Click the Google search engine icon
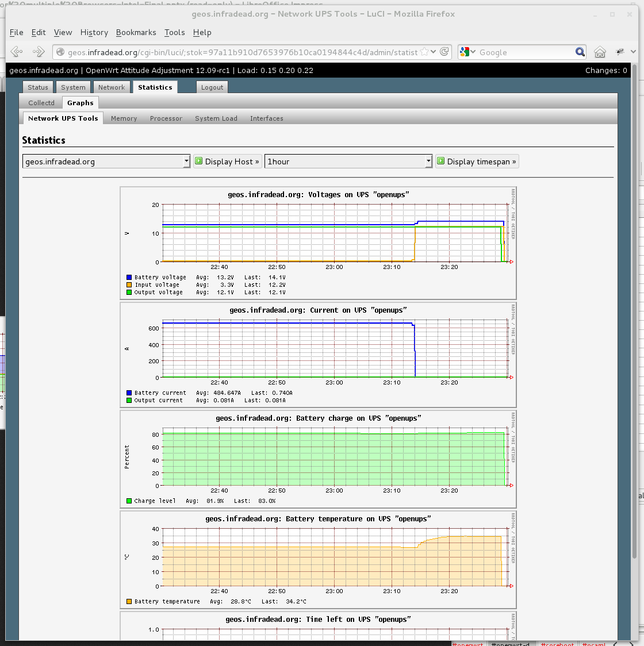Viewport: 644px width, 646px height. 465,52
